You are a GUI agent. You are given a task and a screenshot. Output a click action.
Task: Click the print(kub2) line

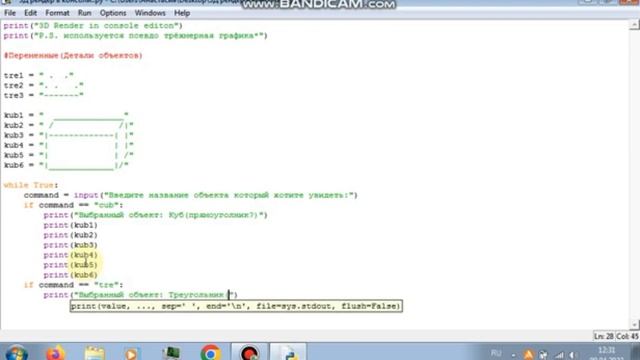(x=71, y=235)
